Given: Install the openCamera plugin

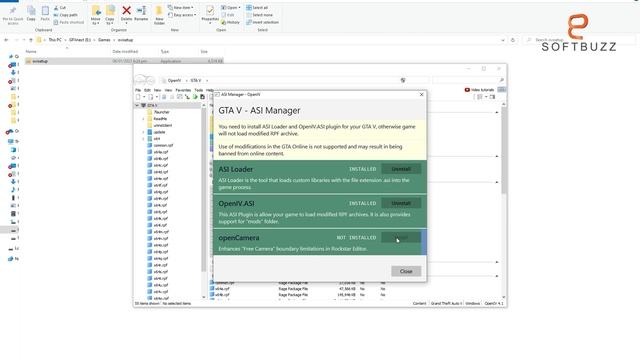Looking at the screenshot, I should (x=401, y=238).
